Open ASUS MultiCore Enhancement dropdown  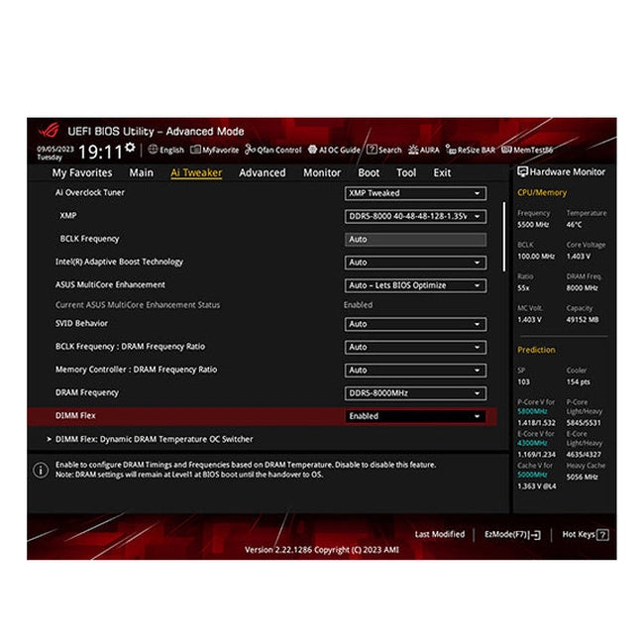click(416, 285)
